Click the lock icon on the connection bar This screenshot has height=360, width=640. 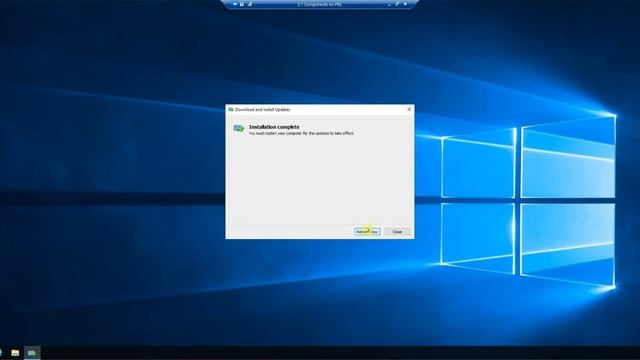pyautogui.click(x=242, y=4)
